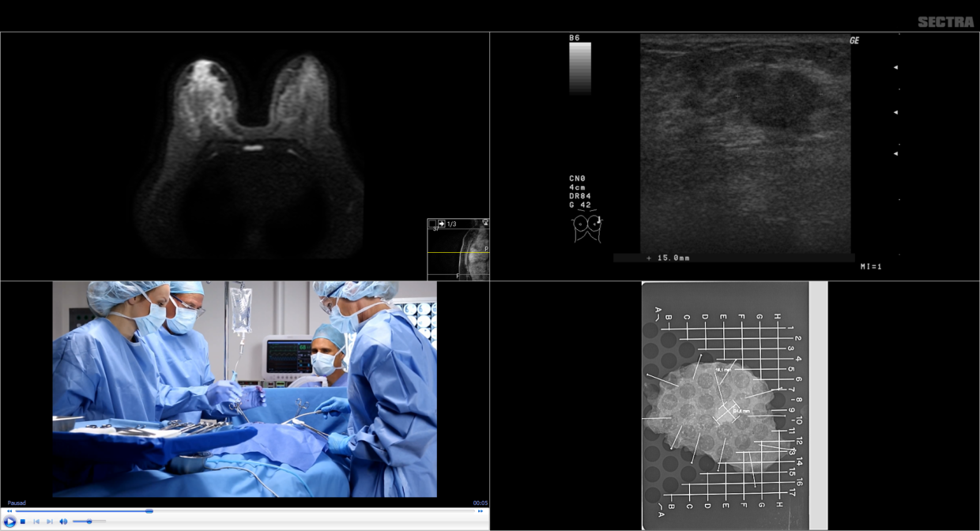Viewport: 980px width, 531px height.
Task: Click the SECTRA logo in the top corner
Action: (x=945, y=22)
